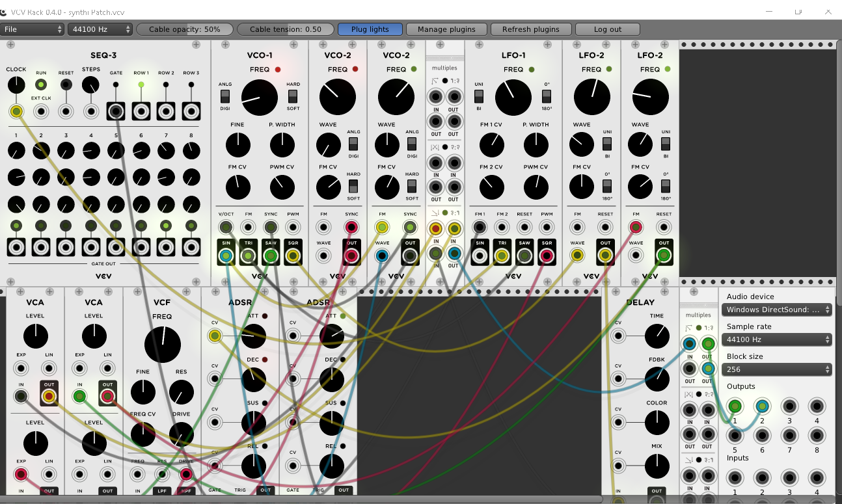Toggle the LFO-1 UNI/BI switch
Viewport: 842px width, 504px height.
pyautogui.click(x=479, y=96)
